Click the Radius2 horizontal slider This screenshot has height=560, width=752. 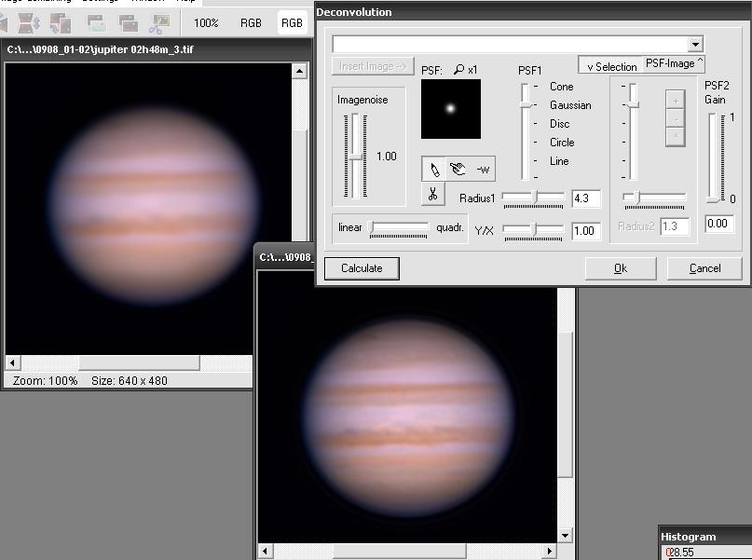click(654, 197)
